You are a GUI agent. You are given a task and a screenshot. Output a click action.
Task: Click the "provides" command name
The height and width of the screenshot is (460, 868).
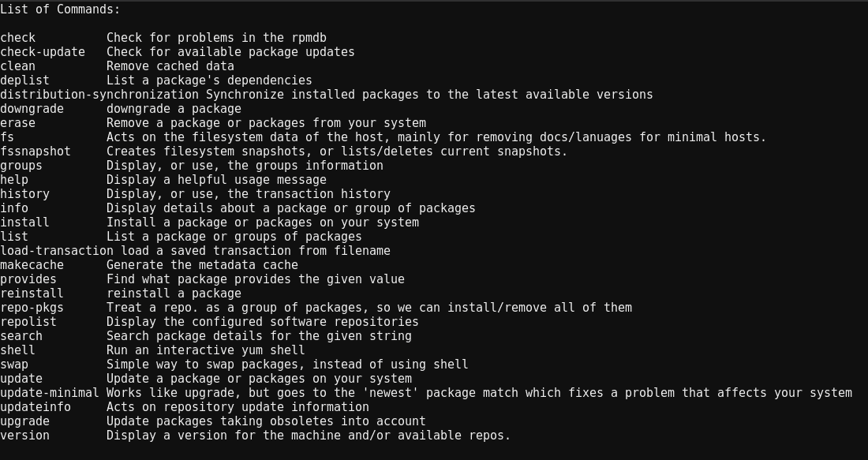[28, 279]
